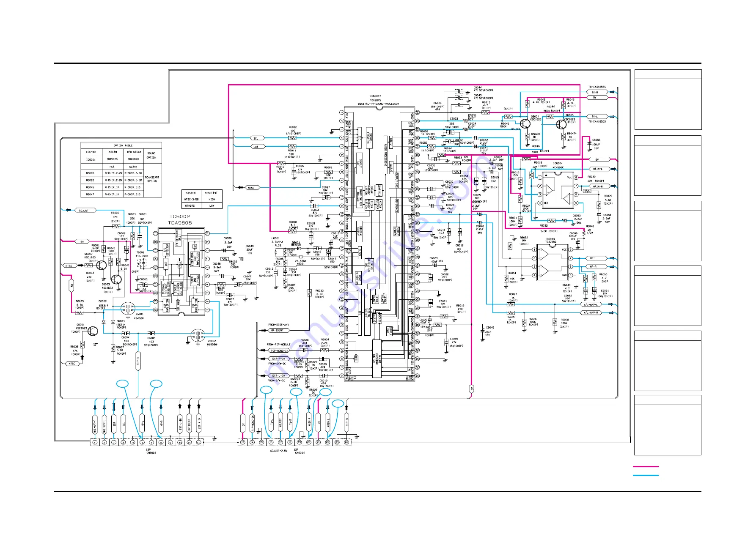Click the Z6002 M1956M filter label
The width and height of the screenshot is (756, 534).
pos(212,342)
